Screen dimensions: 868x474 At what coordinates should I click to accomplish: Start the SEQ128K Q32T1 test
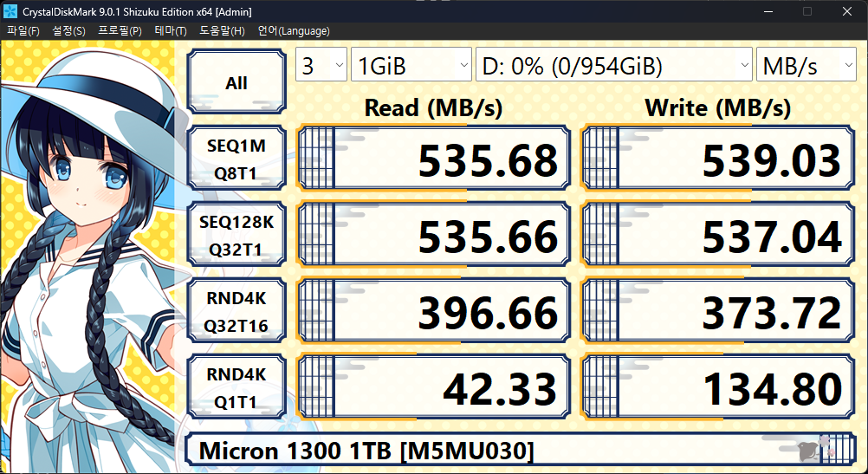tap(236, 237)
